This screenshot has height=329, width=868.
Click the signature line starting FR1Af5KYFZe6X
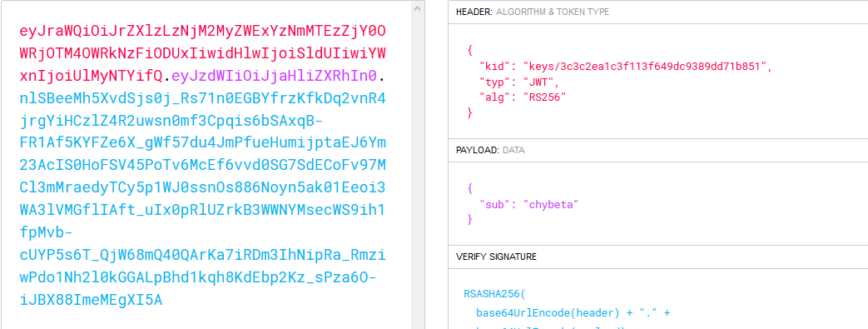(202, 143)
